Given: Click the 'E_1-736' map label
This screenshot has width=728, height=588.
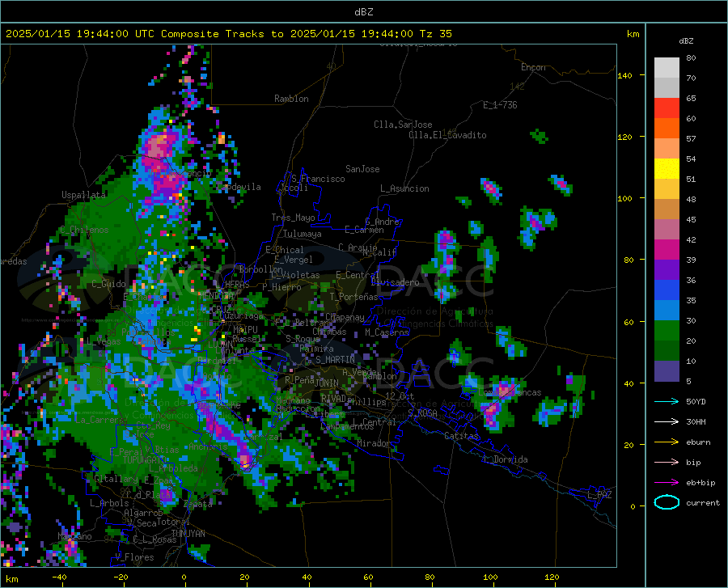Looking at the screenshot, I should point(500,105).
